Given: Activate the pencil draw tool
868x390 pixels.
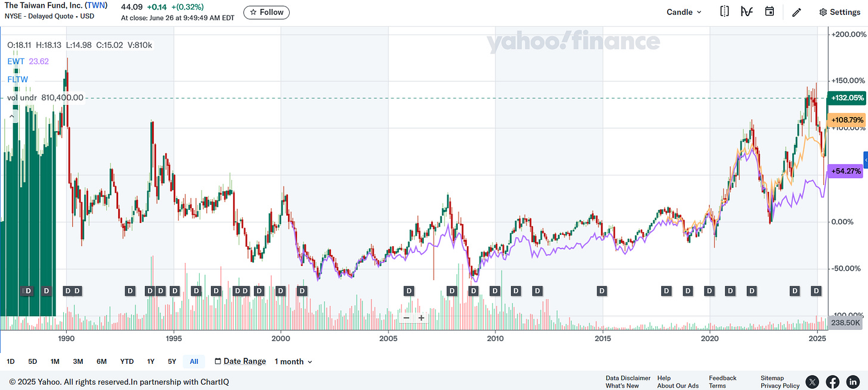Looking at the screenshot, I should pyautogui.click(x=796, y=12).
